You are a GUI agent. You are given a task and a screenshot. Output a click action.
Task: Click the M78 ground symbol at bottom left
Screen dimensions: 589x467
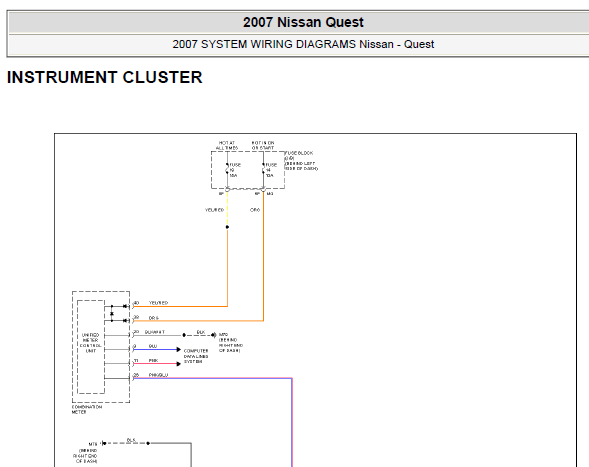point(104,443)
